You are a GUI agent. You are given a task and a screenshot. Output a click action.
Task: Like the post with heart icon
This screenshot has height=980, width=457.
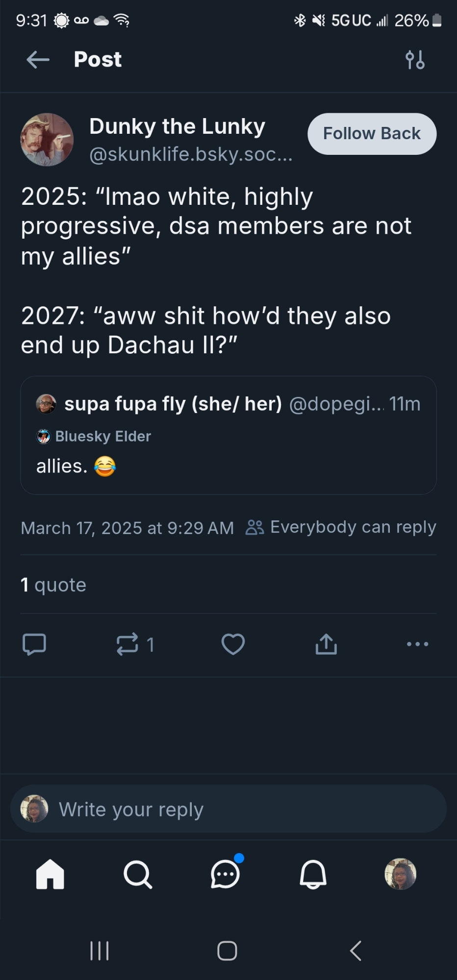(233, 644)
